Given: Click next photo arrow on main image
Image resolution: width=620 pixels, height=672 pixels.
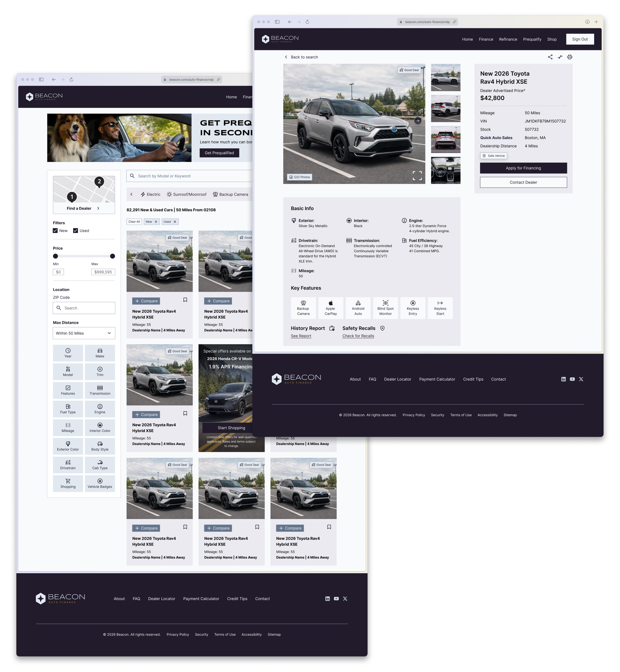Looking at the screenshot, I should pyautogui.click(x=418, y=121).
